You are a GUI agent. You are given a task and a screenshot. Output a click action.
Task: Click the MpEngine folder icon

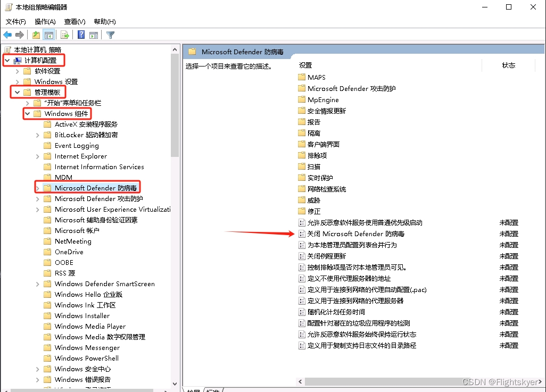coord(302,99)
